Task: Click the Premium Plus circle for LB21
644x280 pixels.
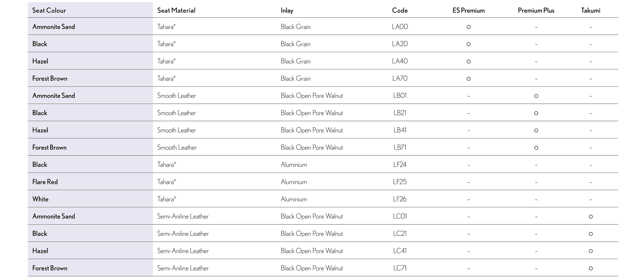Action: point(536,113)
